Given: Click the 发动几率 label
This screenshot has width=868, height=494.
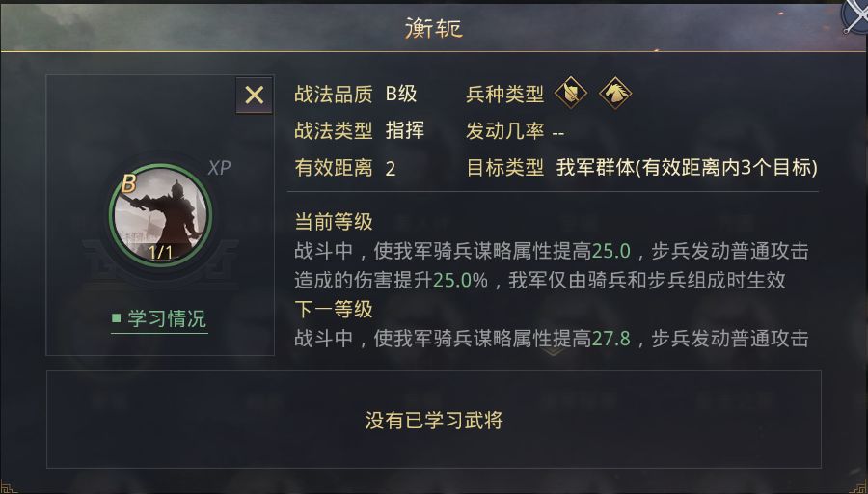Looking at the screenshot, I should pyautogui.click(x=505, y=130).
